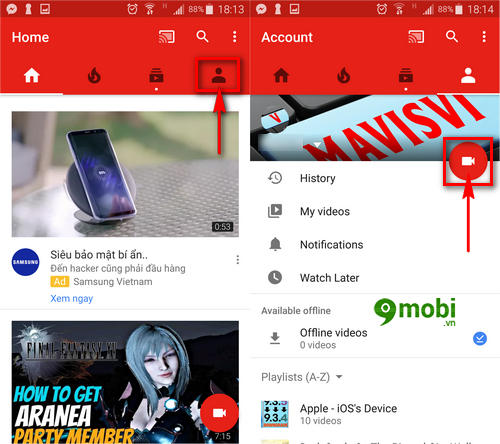Image resolution: width=500 pixels, height=444 pixels.
Task: Expand Playlists (A-Z) sort dropdown
Action: click(302, 377)
